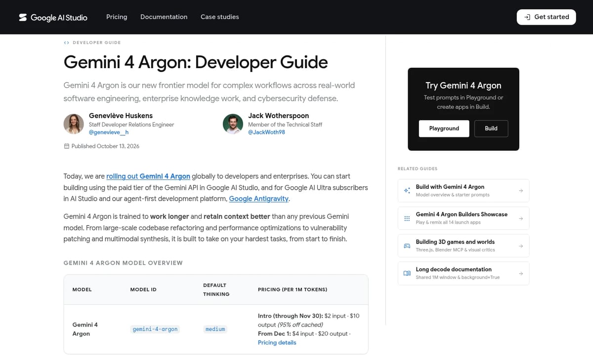This screenshot has width=593, height=364.
Task: Open the Build with Gemini 4 Argon guide
Action: pos(464,191)
